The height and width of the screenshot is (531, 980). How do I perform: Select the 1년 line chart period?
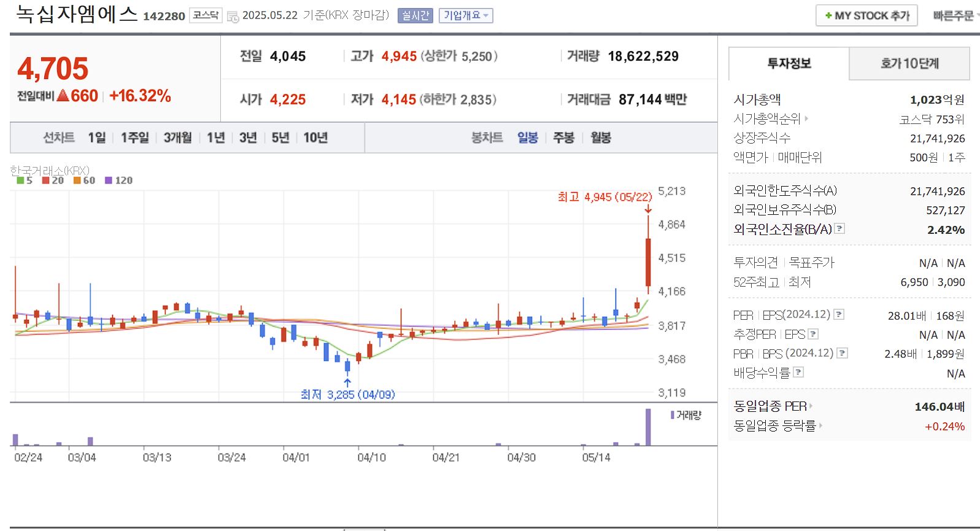point(215,138)
